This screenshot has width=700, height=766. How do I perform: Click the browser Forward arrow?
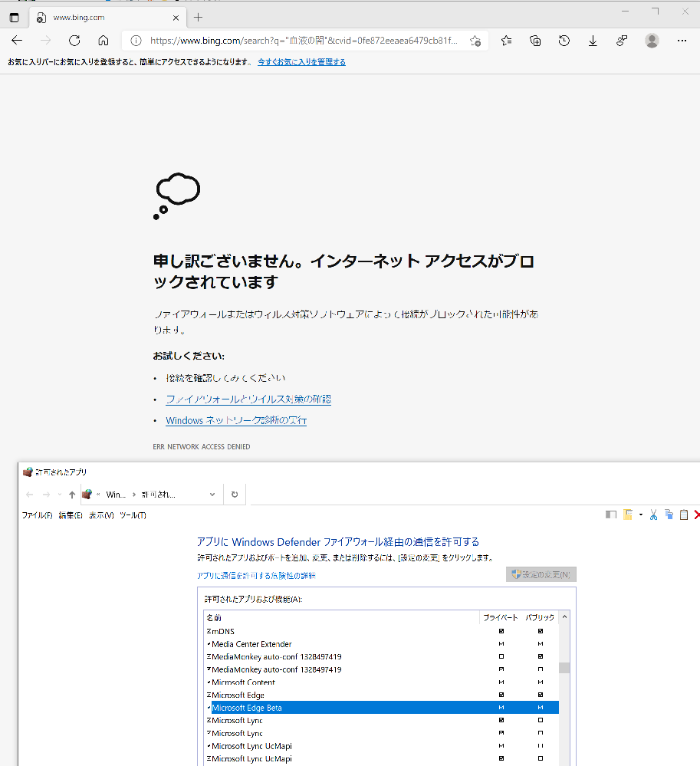pos(45,41)
